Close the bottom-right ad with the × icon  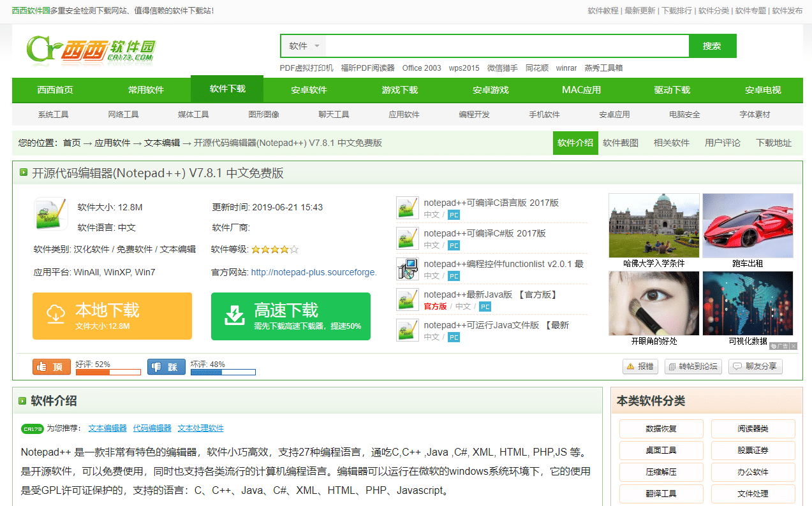click(x=792, y=346)
